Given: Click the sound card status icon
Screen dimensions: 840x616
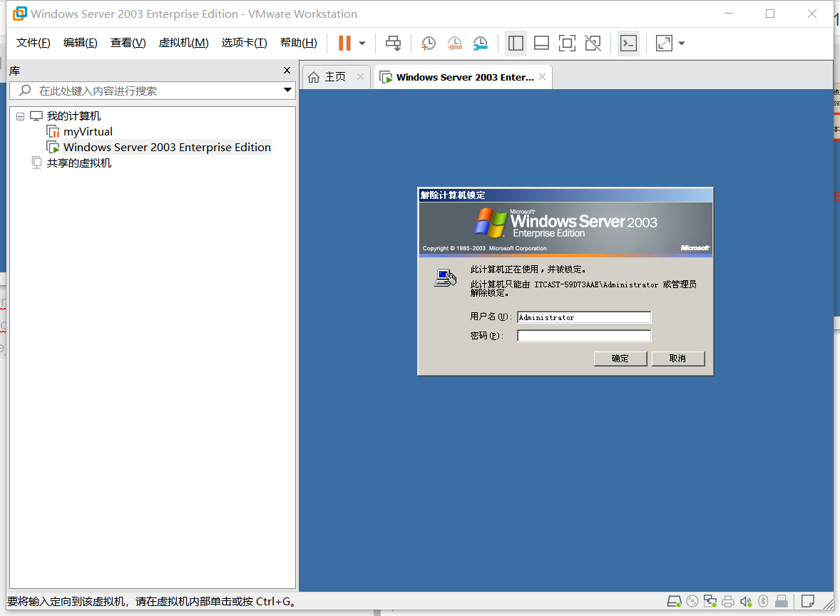Looking at the screenshot, I should [746, 602].
